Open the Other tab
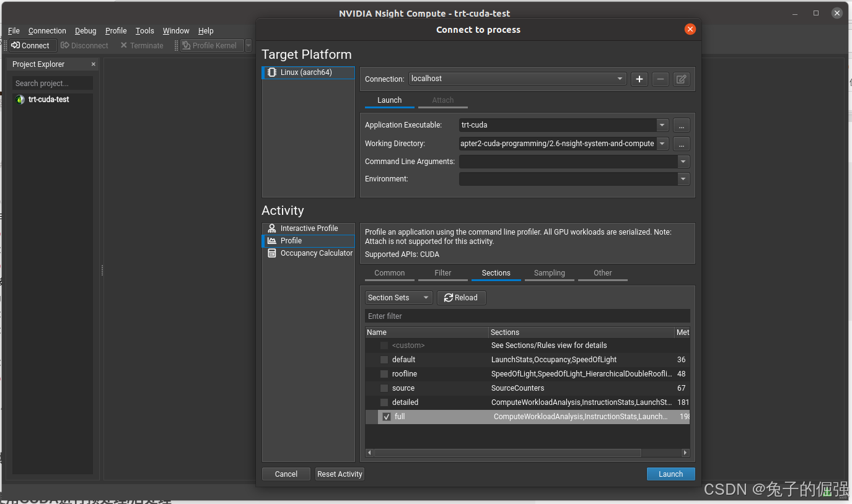This screenshot has width=852, height=504. (602, 273)
